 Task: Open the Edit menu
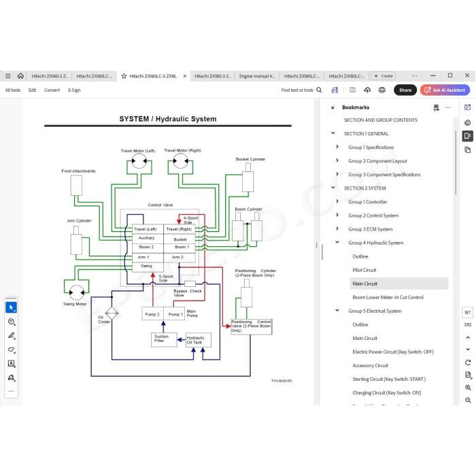32,90
